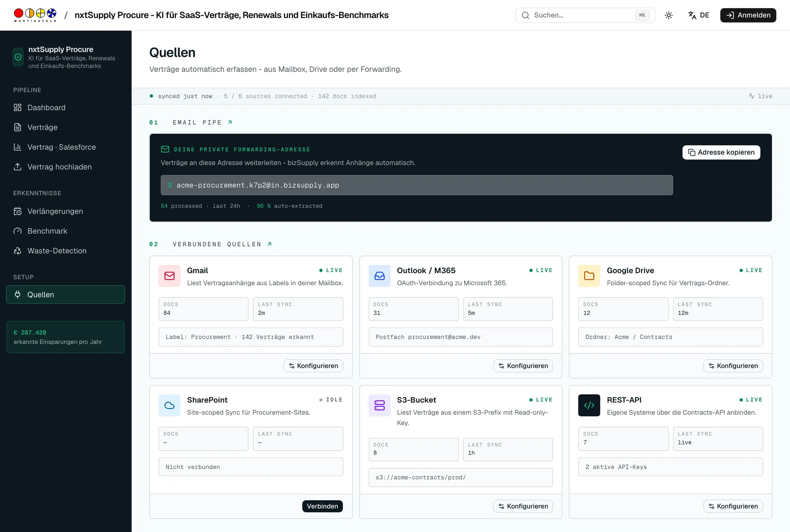Open Verträge in the sidebar

pos(65,127)
